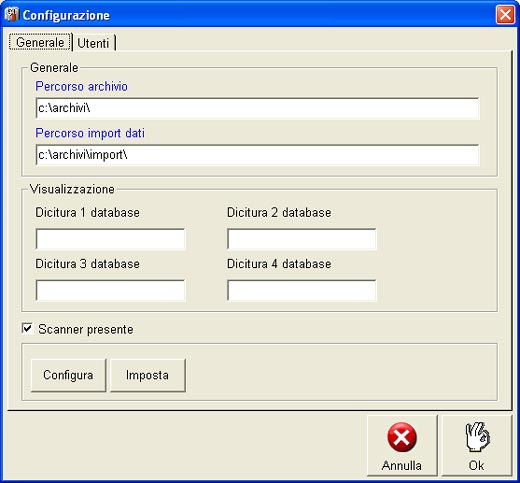The width and height of the screenshot is (520, 483).
Task: Click the Scanner presente label text
Action: point(86,329)
